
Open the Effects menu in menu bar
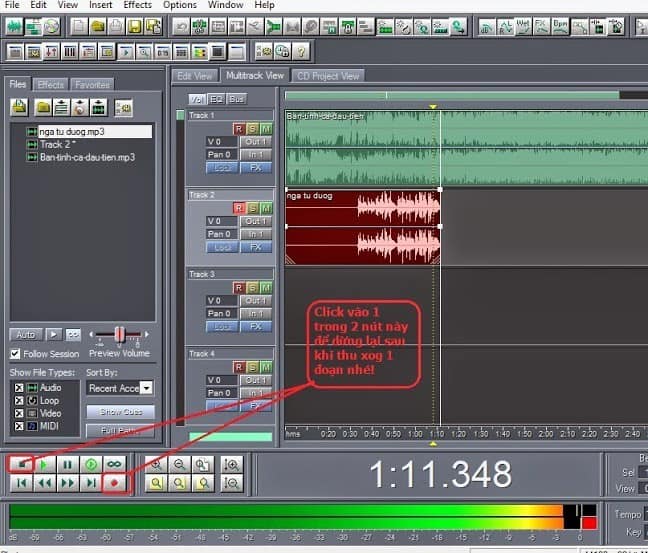[x=138, y=5]
